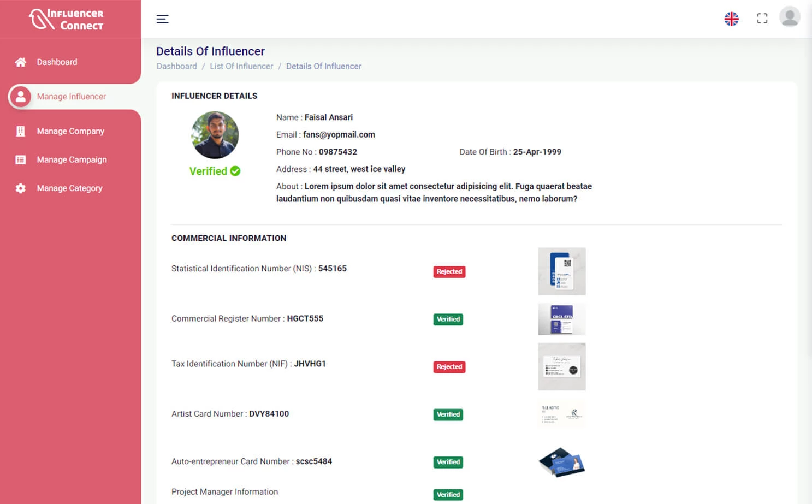Click the Verified badge for Commercial Register
This screenshot has height=504, width=812.
(448, 319)
